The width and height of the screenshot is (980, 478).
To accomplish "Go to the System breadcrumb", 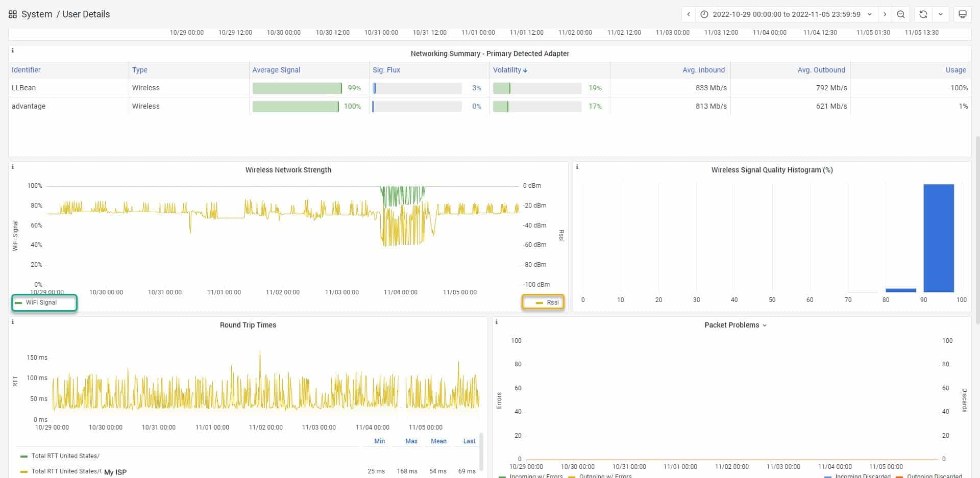I will [37, 14].
